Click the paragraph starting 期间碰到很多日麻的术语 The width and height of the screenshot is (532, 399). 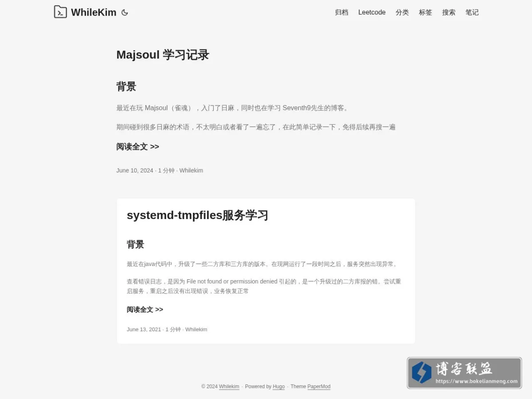click(x=256, y=127)
